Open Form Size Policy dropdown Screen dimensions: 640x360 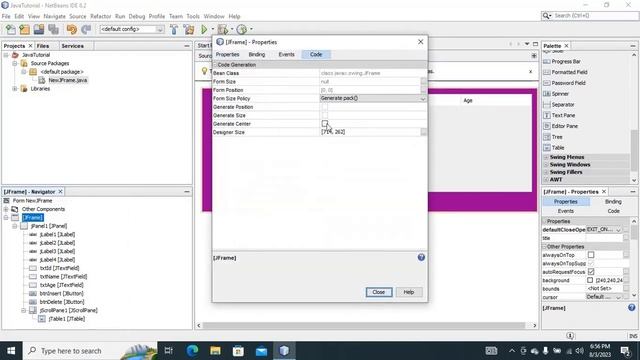click(x=422, y=98)
